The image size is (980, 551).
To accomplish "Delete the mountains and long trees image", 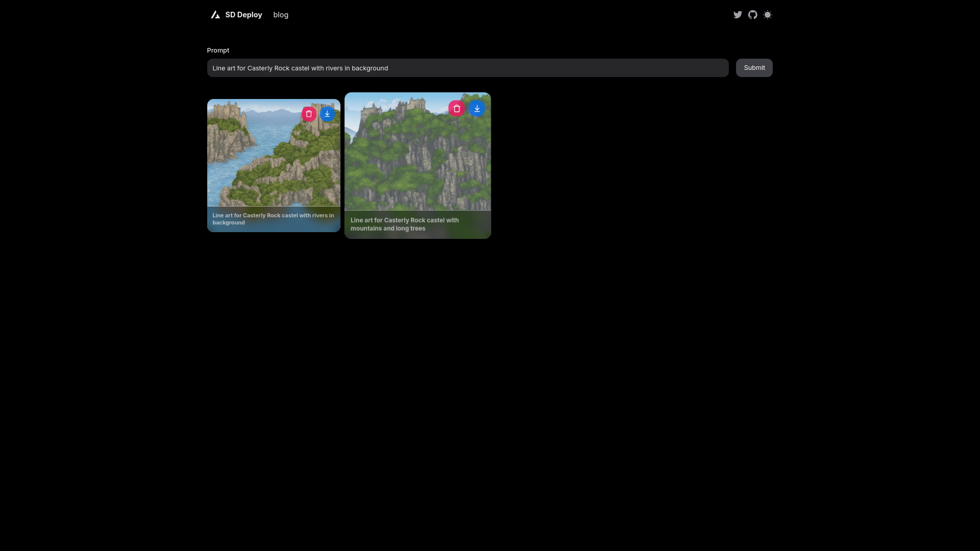I will (x=457, y=108).
